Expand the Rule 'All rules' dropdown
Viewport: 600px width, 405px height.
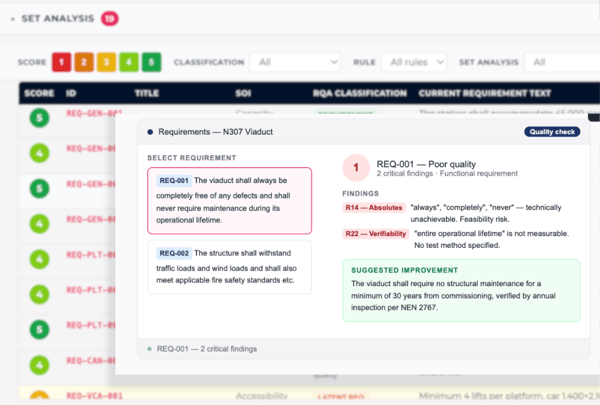point(413,62)
